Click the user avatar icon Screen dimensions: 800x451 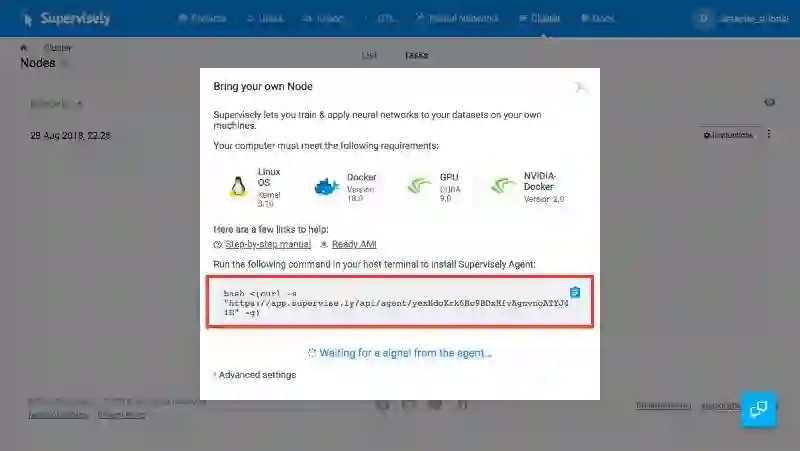pyautogui.click(x=704, y=18)
